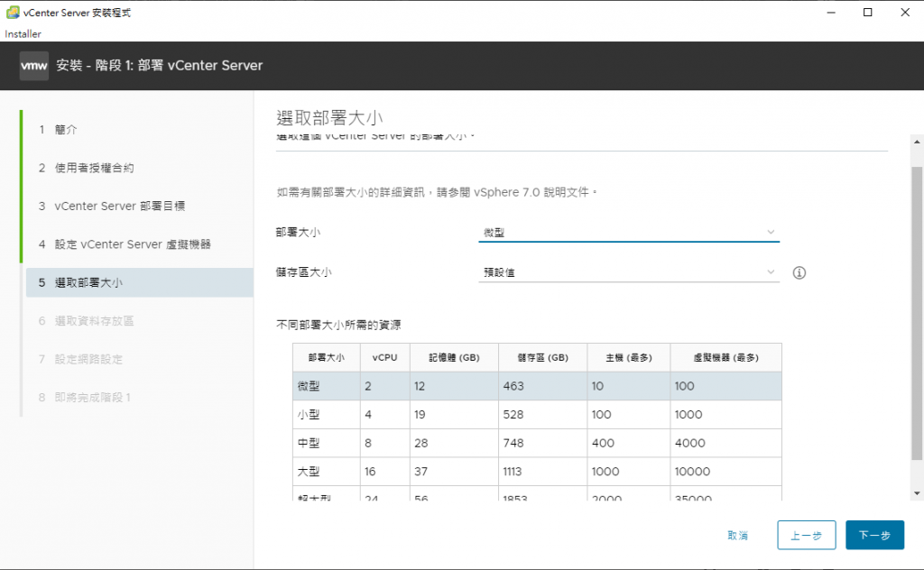
Task: Select the 小型 table row
Action: pyautogui.click(x=537, y=415)
